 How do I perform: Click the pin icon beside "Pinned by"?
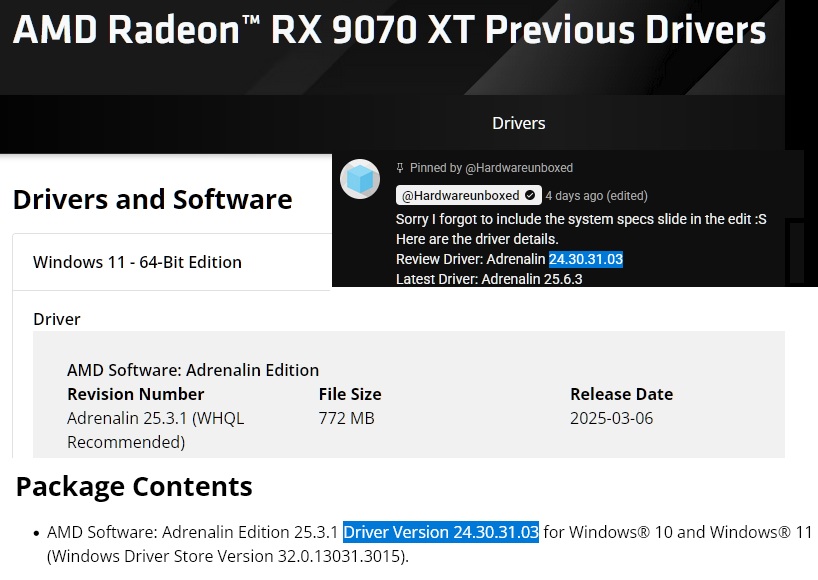pyautogui.click(x=400, y=168)
